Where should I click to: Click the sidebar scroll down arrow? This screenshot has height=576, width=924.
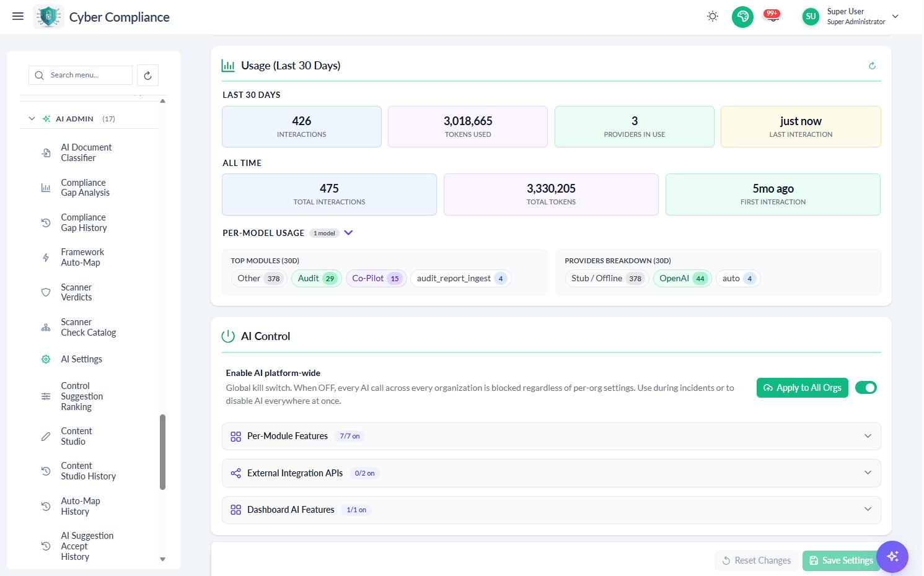(163, 559)
